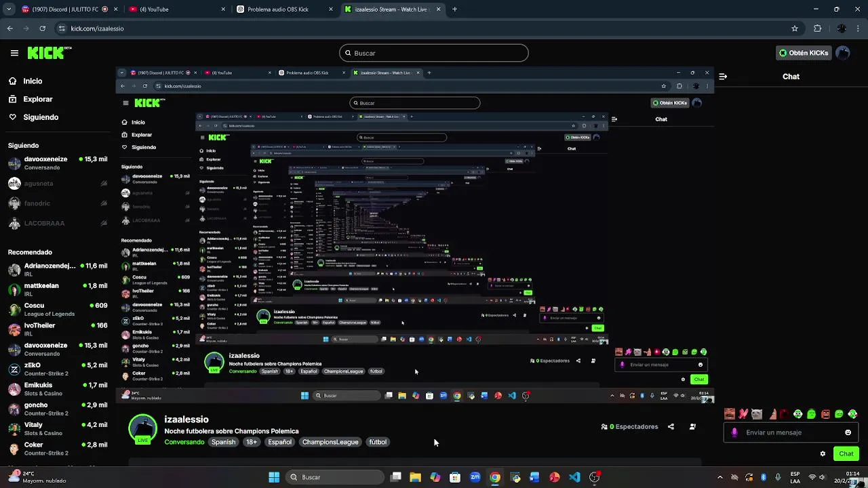Click the izaalessio LIVE avatar
The width and height of the screenshot is (868, 488).
click(142, 429)
